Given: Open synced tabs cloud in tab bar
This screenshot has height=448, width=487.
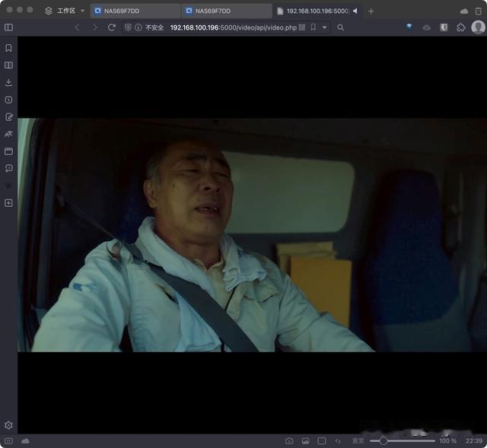Looking at the screenshot, I should (464, 11).
